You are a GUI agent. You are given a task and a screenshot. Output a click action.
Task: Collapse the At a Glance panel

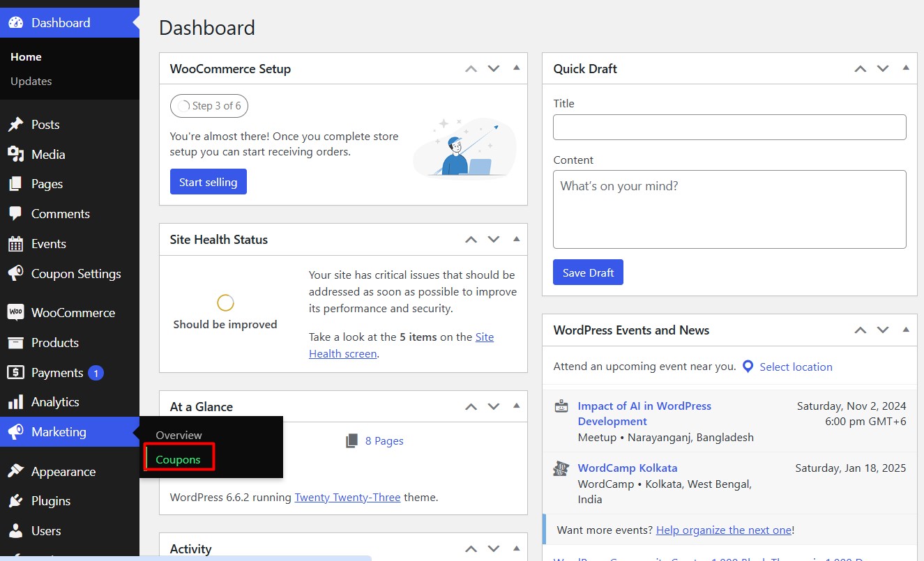[x=516, y=406]
